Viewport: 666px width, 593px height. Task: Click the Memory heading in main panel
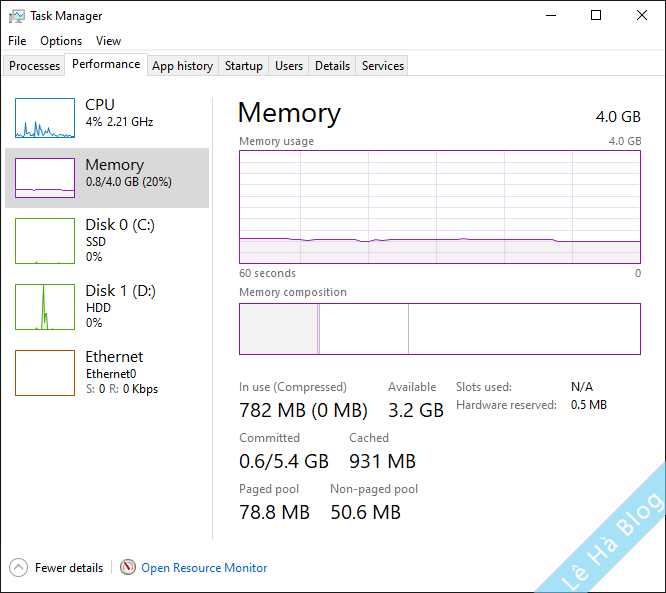[289, 113]
